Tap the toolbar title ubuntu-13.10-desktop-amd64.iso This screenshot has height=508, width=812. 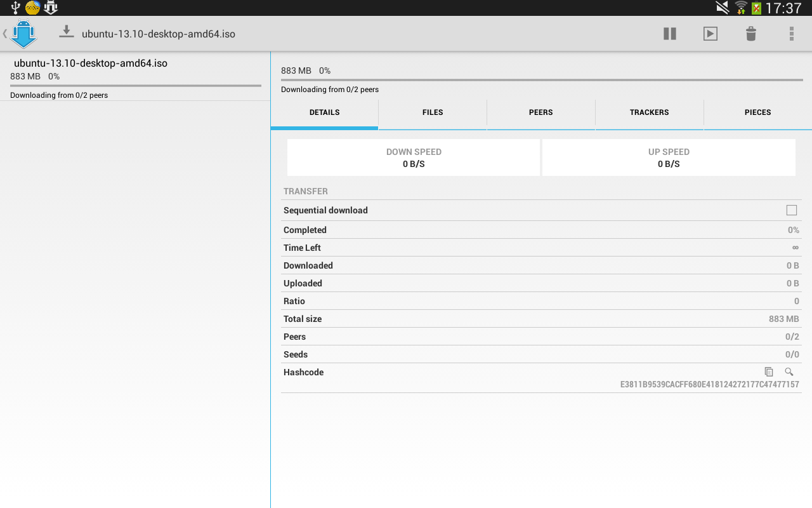pos(159,34)
